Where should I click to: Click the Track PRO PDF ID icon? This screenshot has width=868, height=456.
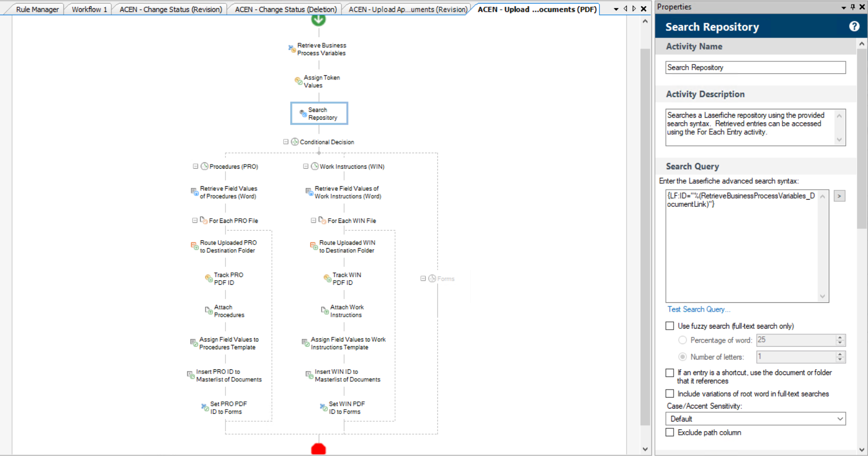click(x=209, y=279)
